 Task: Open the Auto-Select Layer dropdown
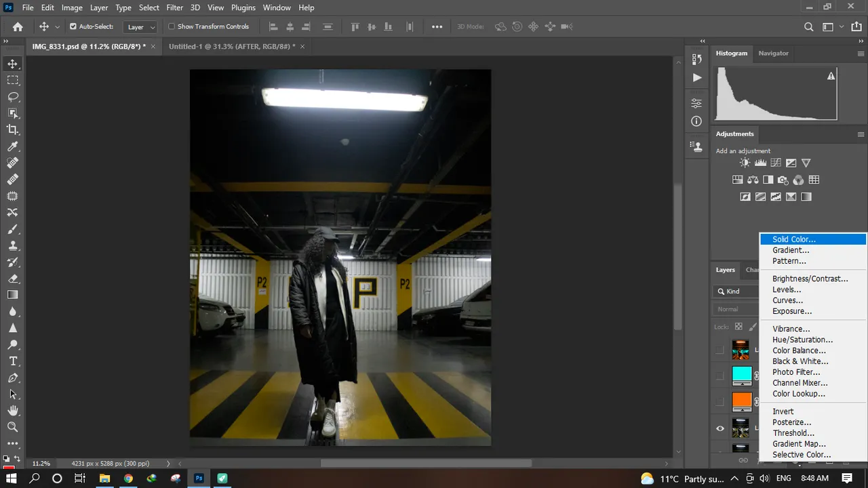pos(141,27)
